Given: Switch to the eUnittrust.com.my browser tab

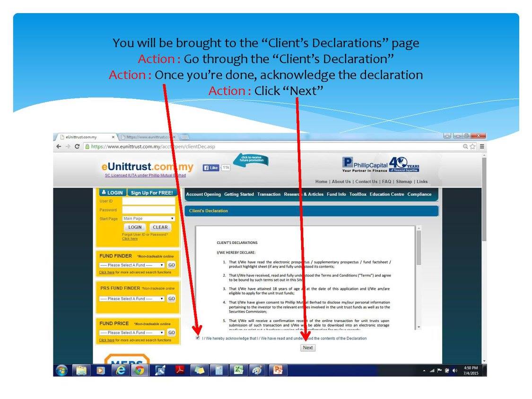Looking at the screenshot, I should pyautogui.click(x=87, y=137).
